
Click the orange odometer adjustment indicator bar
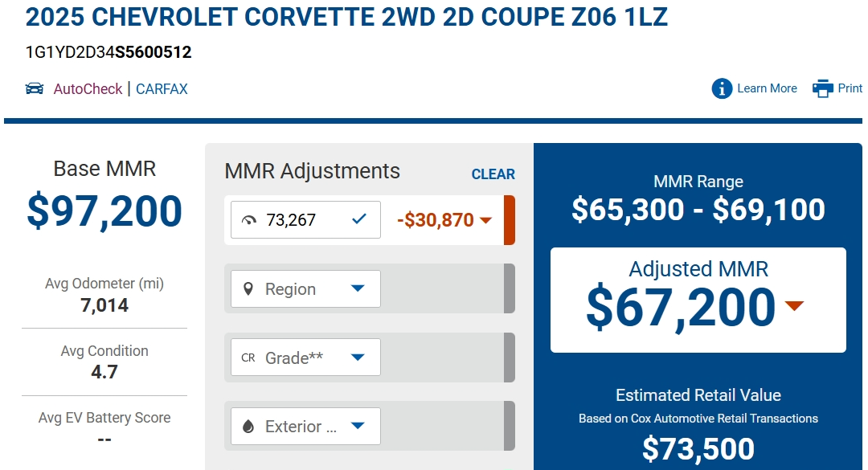click(x=510, y=220)
